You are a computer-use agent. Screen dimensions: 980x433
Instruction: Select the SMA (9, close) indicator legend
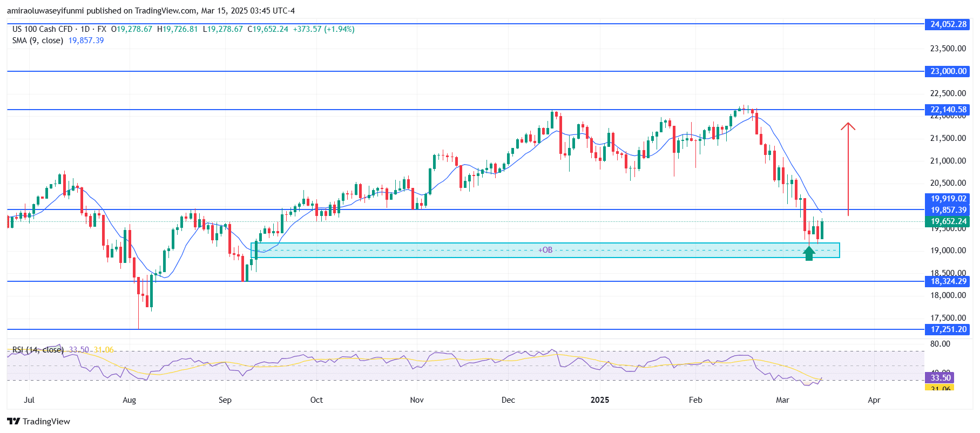[38, 40]
